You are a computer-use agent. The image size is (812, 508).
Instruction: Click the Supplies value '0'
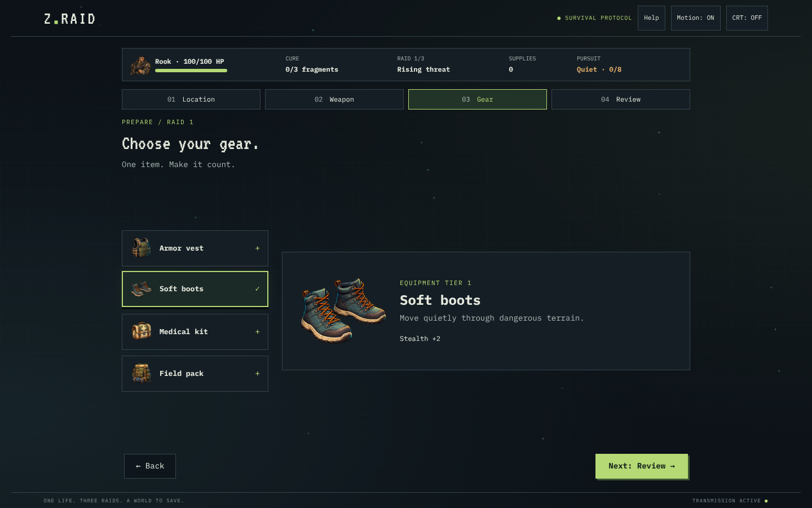(x=511, y=69)
